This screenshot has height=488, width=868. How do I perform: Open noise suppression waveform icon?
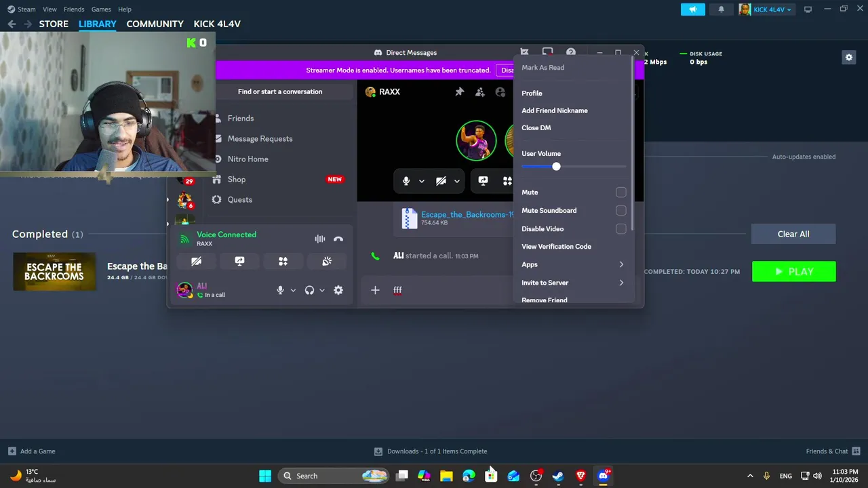(319, 239)
